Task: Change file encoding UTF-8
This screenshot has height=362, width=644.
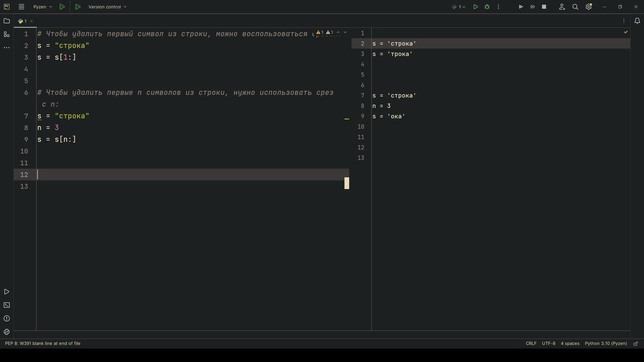Action: [549, 343]
